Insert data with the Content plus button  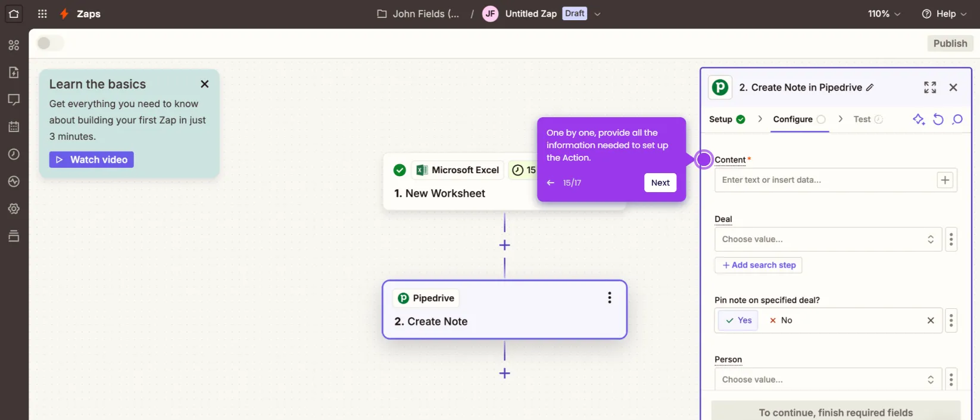click(945, 180)
